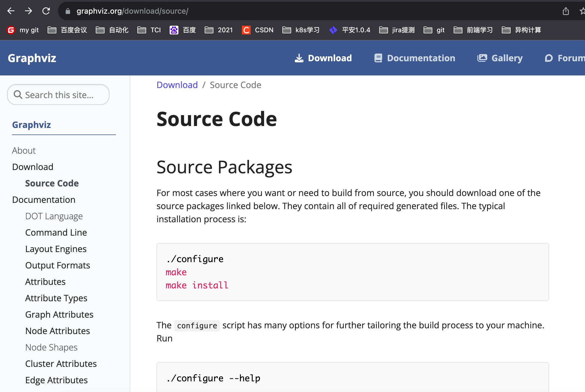Reload the page with the refresh icon
585x392 pixels.
pos(46,11)
